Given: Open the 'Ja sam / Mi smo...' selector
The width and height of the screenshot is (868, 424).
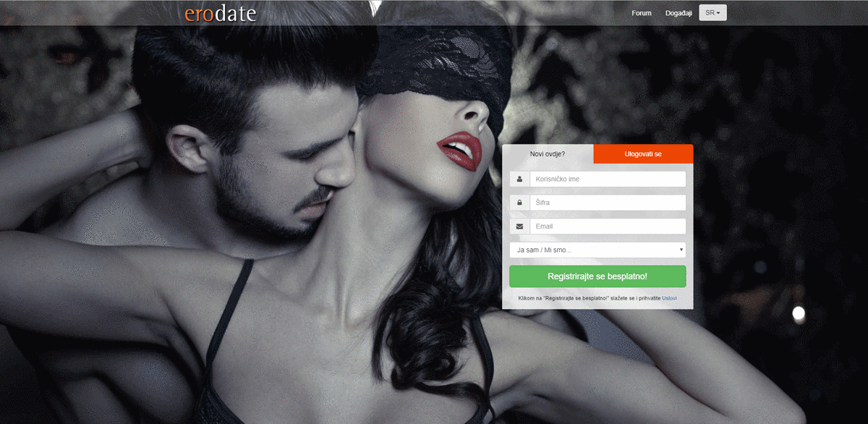Looking at the screenshot, I should point(597,250).
